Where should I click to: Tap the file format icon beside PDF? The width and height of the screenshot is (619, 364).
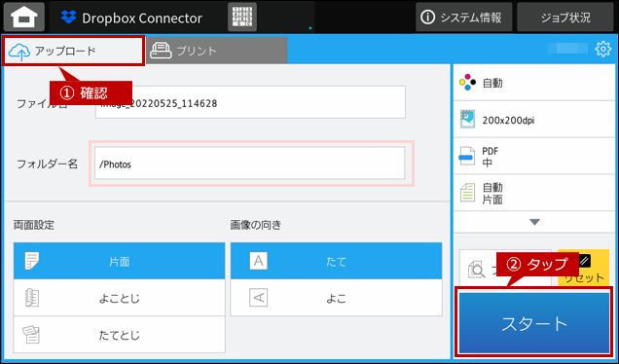coord(467,156)
